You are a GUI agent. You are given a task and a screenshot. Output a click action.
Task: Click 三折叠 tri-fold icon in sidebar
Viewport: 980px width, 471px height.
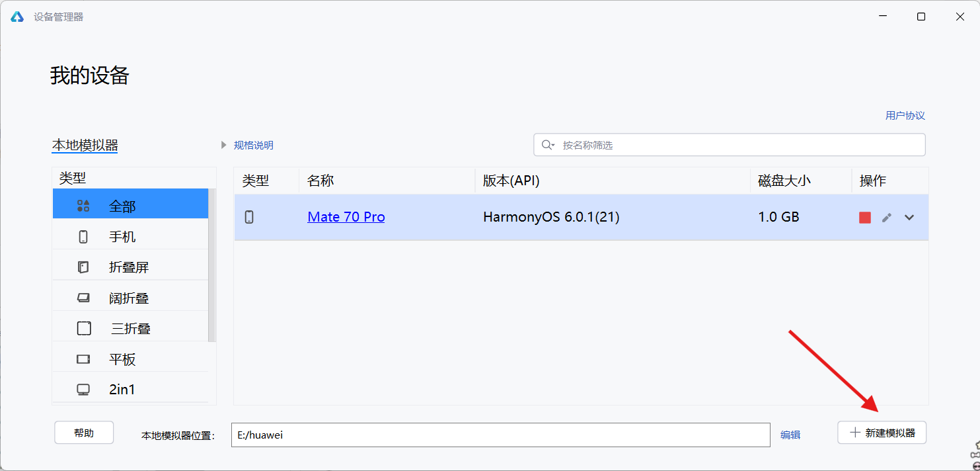[84, 328]
